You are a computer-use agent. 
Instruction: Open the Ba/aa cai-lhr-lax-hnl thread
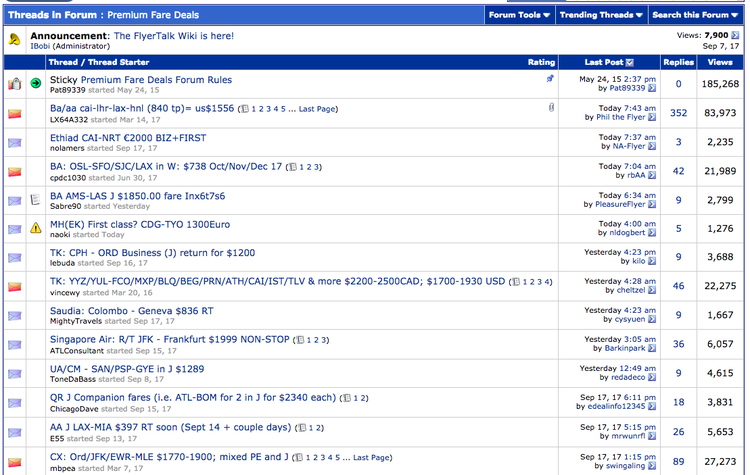point(142,109)
